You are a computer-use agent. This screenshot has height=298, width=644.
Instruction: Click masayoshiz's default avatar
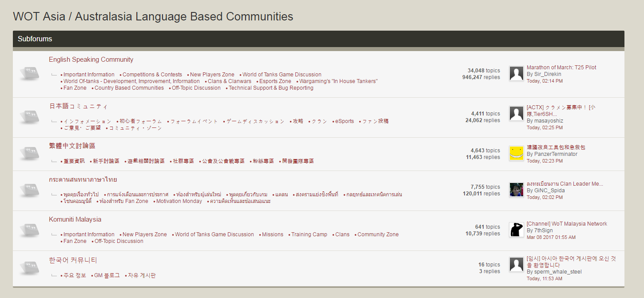coord(516,114)
